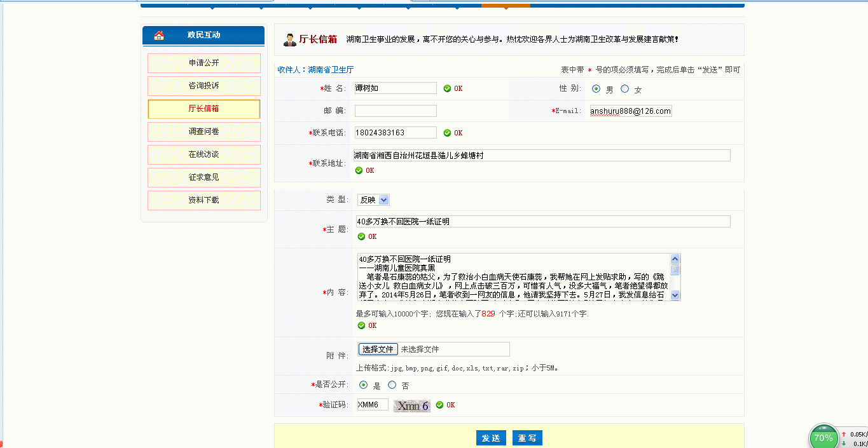The image size is (868, 448).
Task: Click the home icon beside 政民互动
Action: point(159,35)
